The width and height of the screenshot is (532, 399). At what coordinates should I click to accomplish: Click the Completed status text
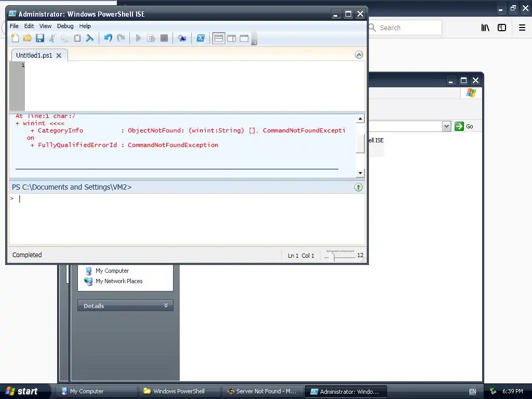click(x=27, y=255)
